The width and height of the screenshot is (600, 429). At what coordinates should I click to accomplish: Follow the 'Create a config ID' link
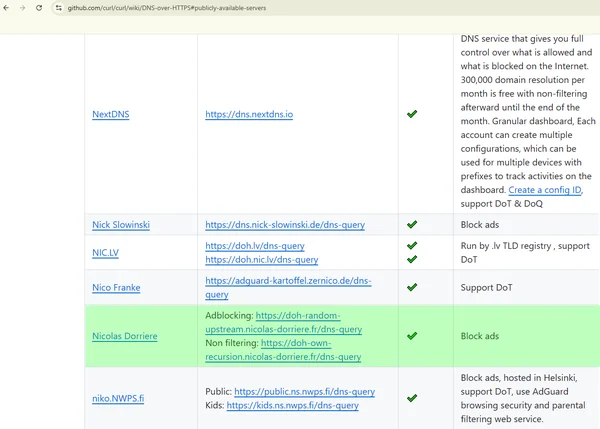[x=545, y=190]
